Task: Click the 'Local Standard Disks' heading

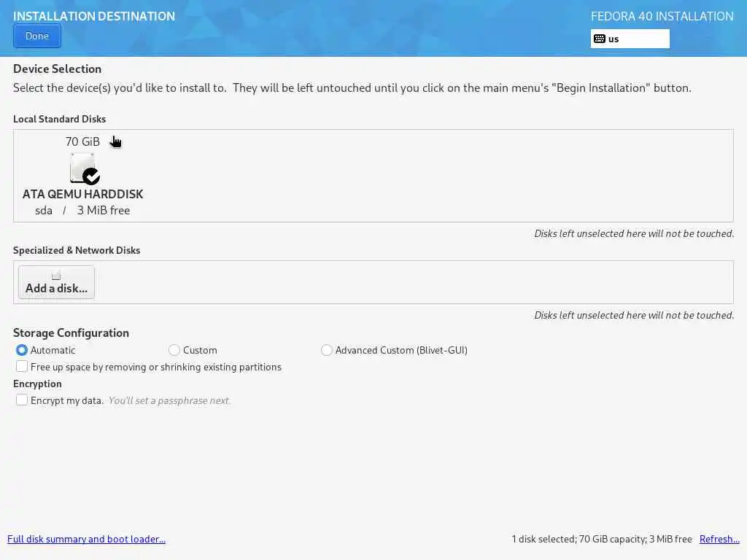Action: [x=60, y=119]
